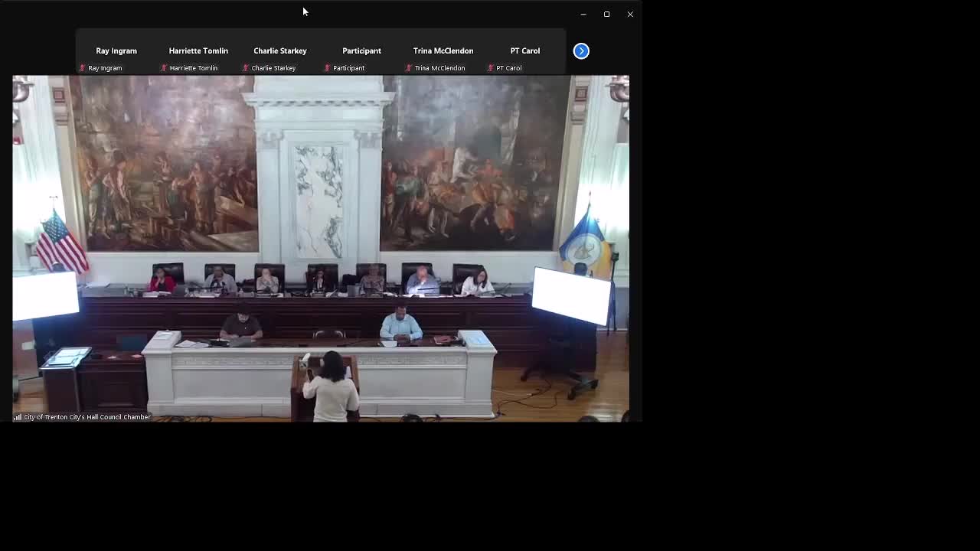Close the meeting window
980x551 pixels.
coord(630,14)
